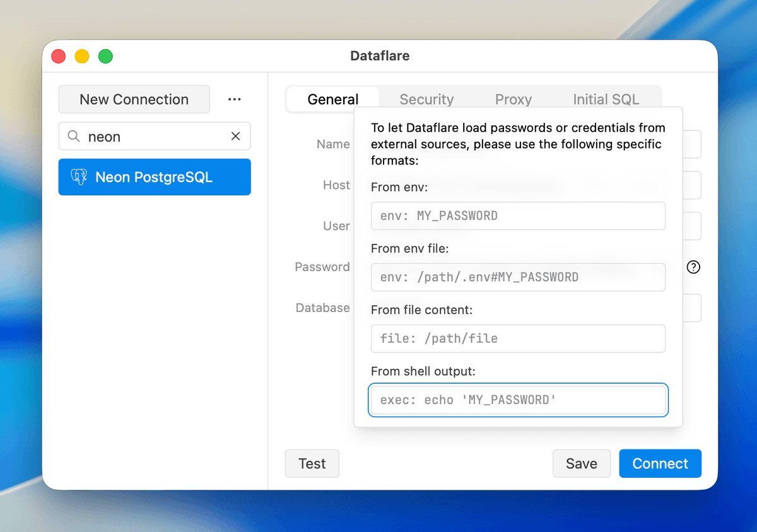Click the Dataflare window title
Screen dimensions: 757x532
(x=380, y=55)
